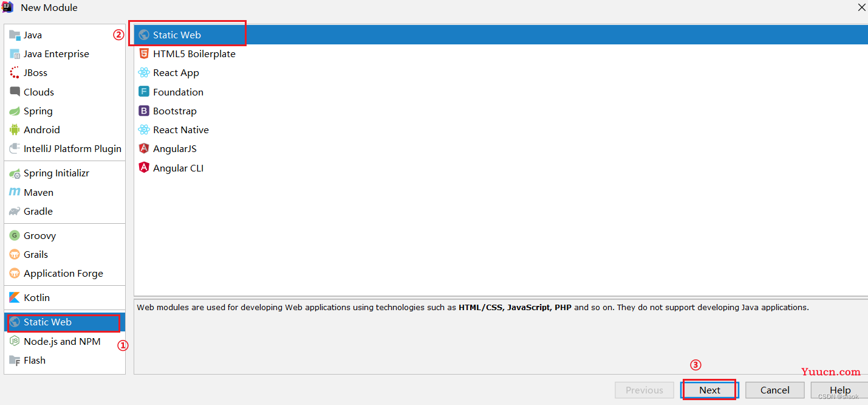
Task: Select 'Groovy' text entry
Action: pyautogui.click(x=40, y=235)
